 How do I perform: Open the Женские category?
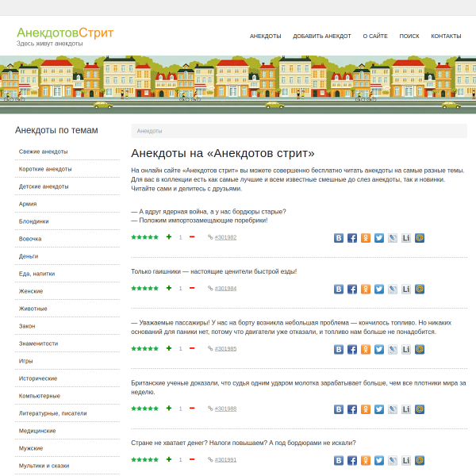pyautogui.click(x=31, y=291)
